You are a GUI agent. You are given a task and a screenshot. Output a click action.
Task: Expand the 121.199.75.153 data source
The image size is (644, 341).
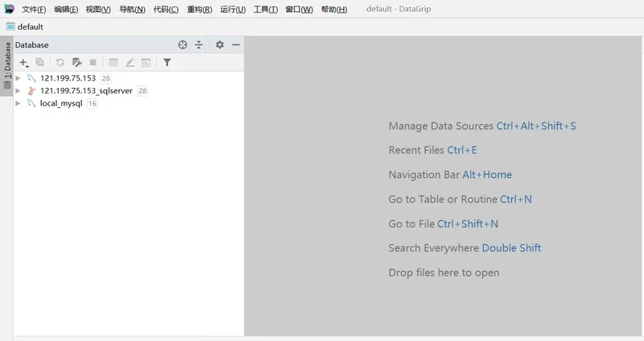tap(19, 78)
